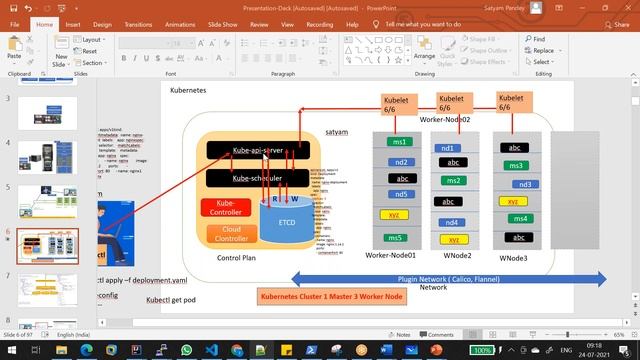Viewport: 640px width, 360px height.
Task: Click Increase Font Size icon
Action: pyautogui.click(x=201, y=43)
